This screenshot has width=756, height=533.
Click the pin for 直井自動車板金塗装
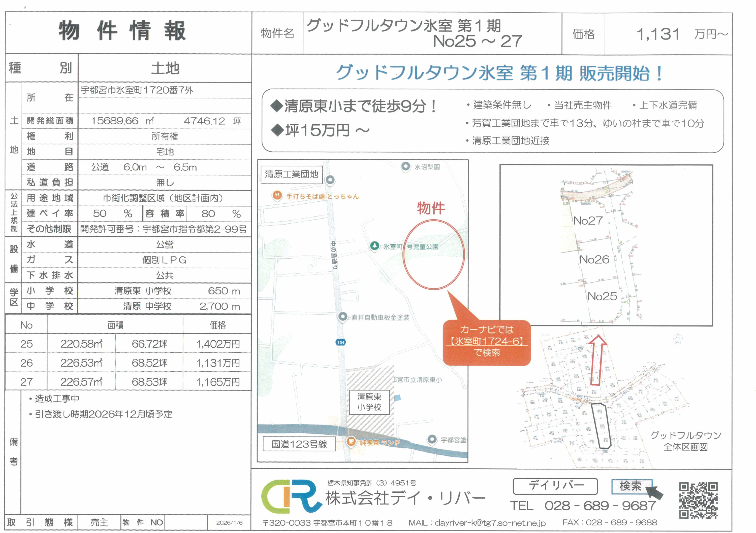(x=342, y=317)
